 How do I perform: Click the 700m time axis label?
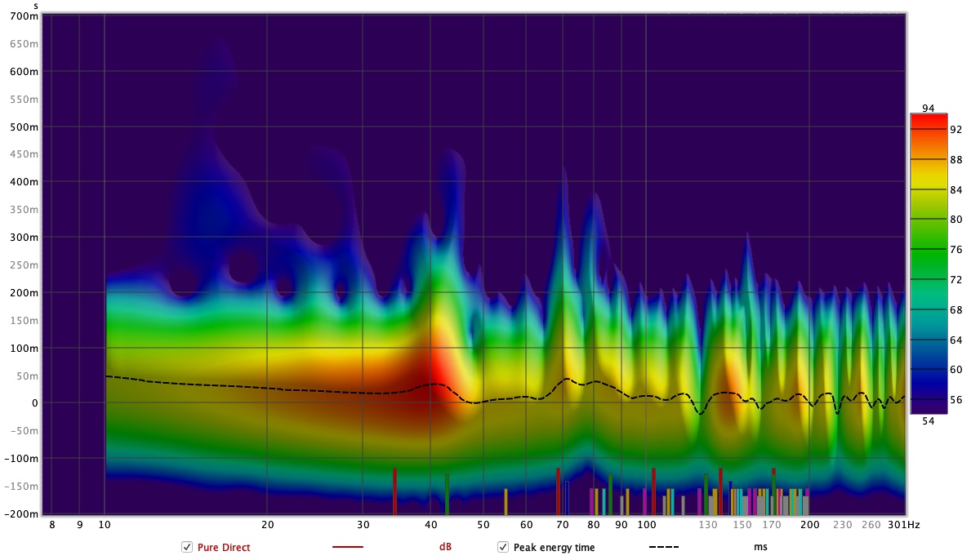(x=24, y=17)
